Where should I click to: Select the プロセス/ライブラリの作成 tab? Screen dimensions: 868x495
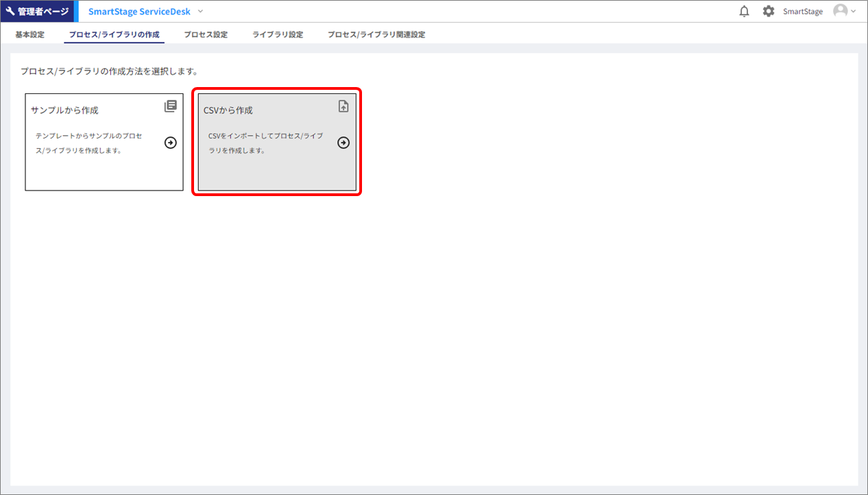(114, 34)
